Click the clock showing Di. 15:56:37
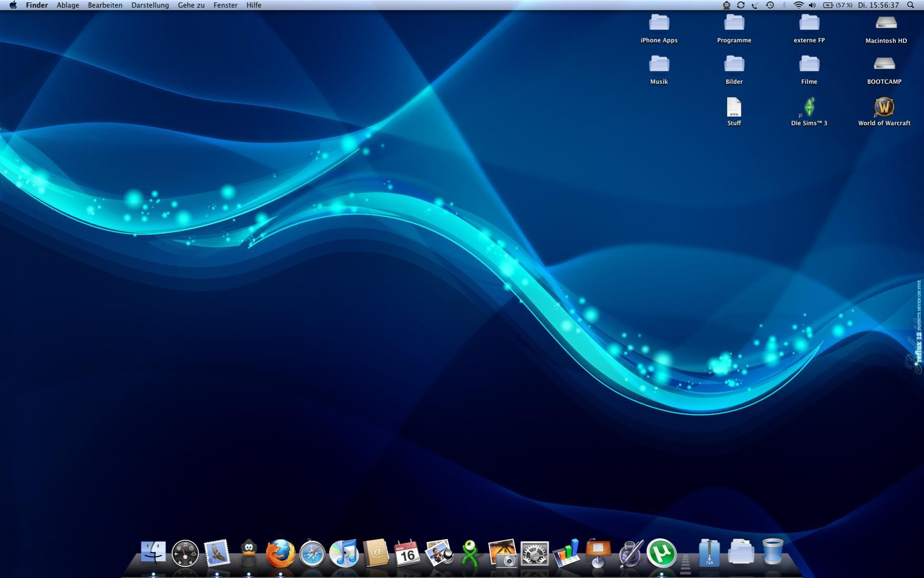This screenshot has height=578, width=924. 878,5
